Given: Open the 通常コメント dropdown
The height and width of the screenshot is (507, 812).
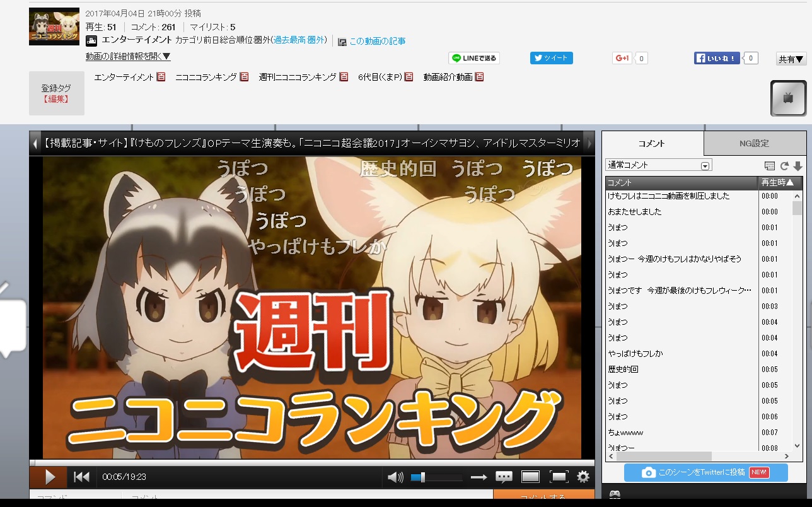Looking at the screenshot, I should (659, 165).
